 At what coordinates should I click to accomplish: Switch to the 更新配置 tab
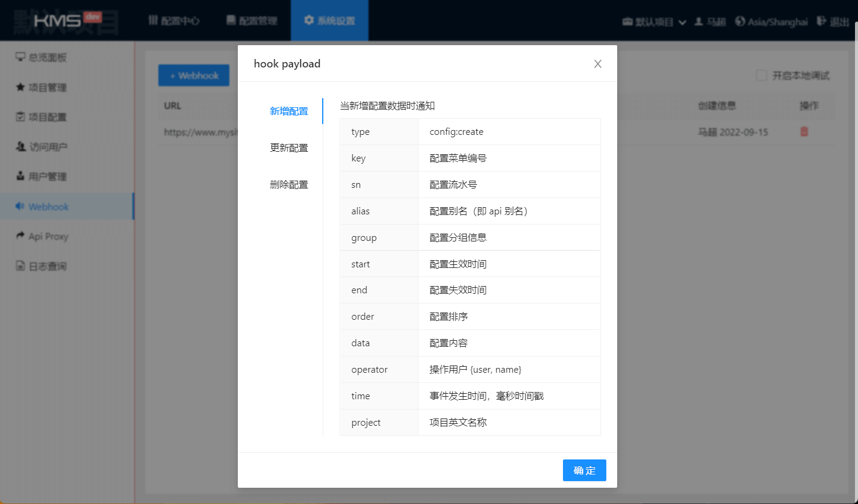click(x=289, y=148)
